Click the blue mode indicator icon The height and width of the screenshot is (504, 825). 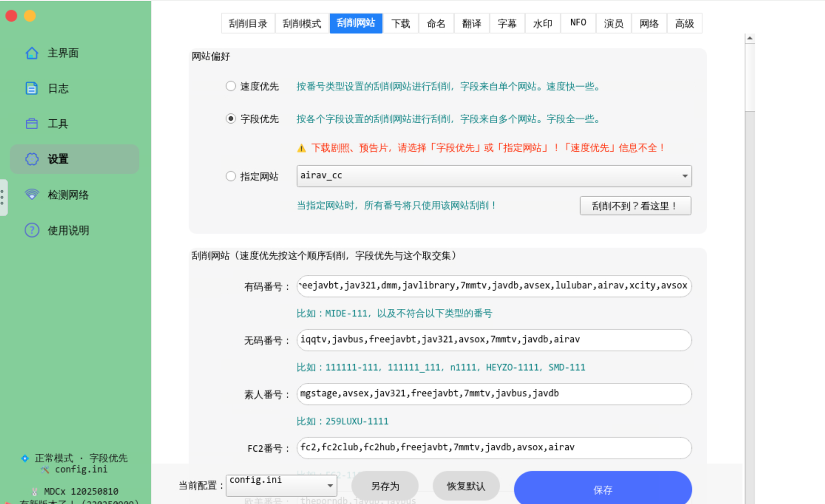25,458
